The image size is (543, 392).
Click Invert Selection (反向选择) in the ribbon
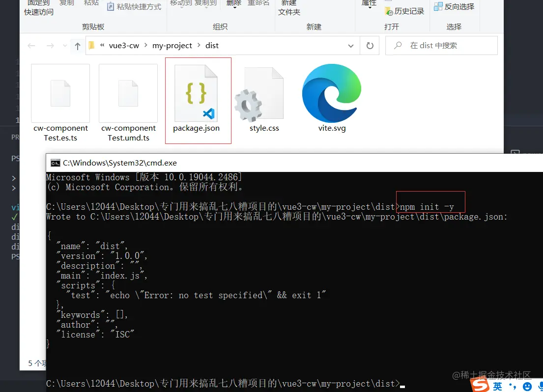click(454, 6)
